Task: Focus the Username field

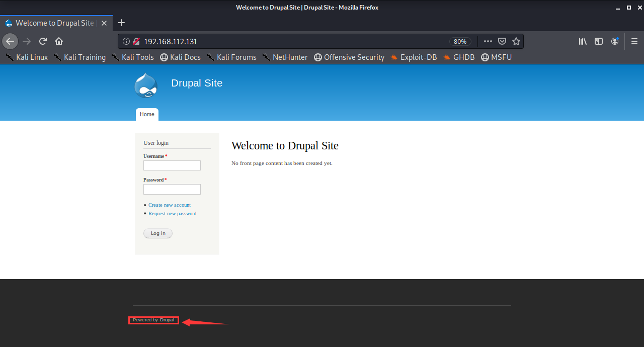Action: coord(172,165)
